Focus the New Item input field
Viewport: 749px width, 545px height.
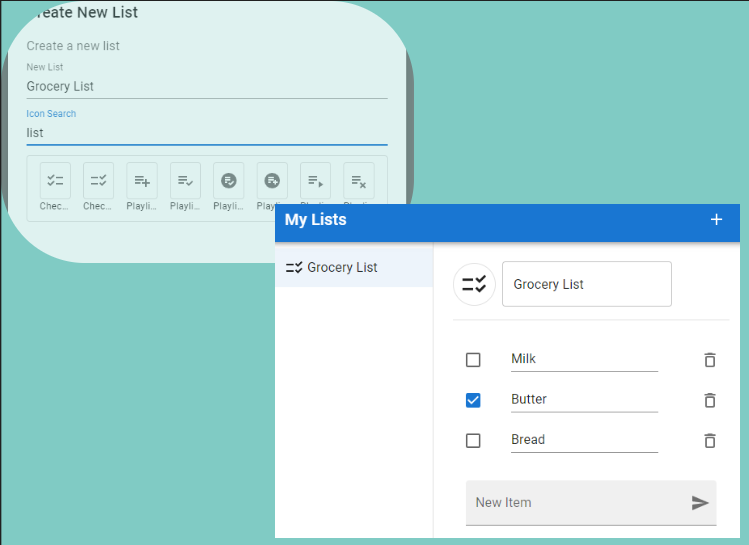[575, 503]
